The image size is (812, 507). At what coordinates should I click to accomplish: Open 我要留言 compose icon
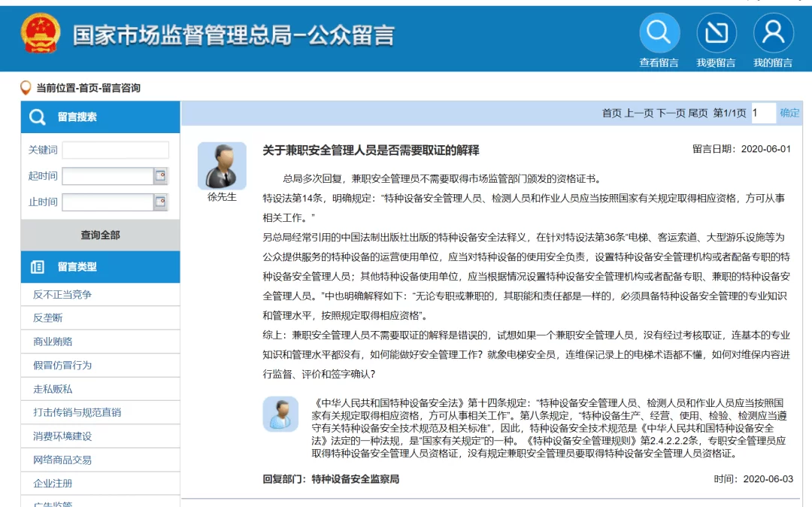pos(716,33)
